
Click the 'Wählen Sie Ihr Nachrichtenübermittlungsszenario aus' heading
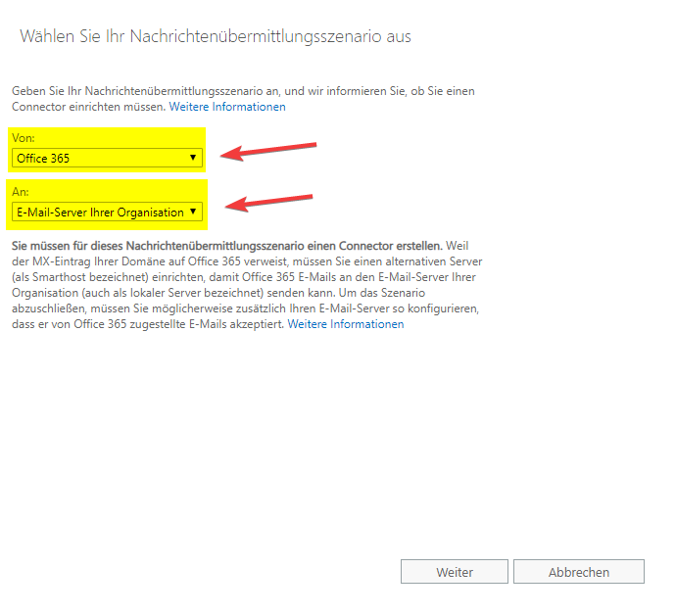click(215, 37)
